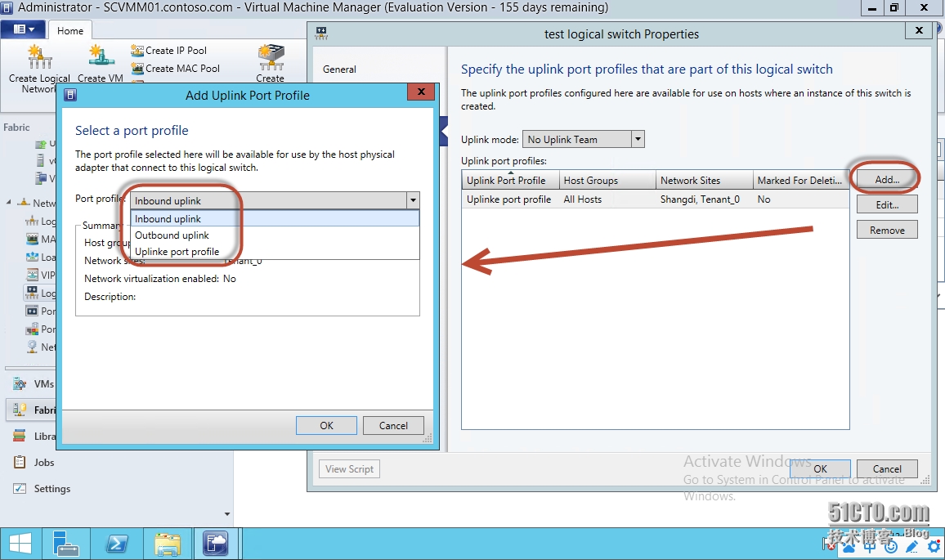This screenshot has width=945, height=560.
Task: Click the Edit... button
Action: coord(887,205)
